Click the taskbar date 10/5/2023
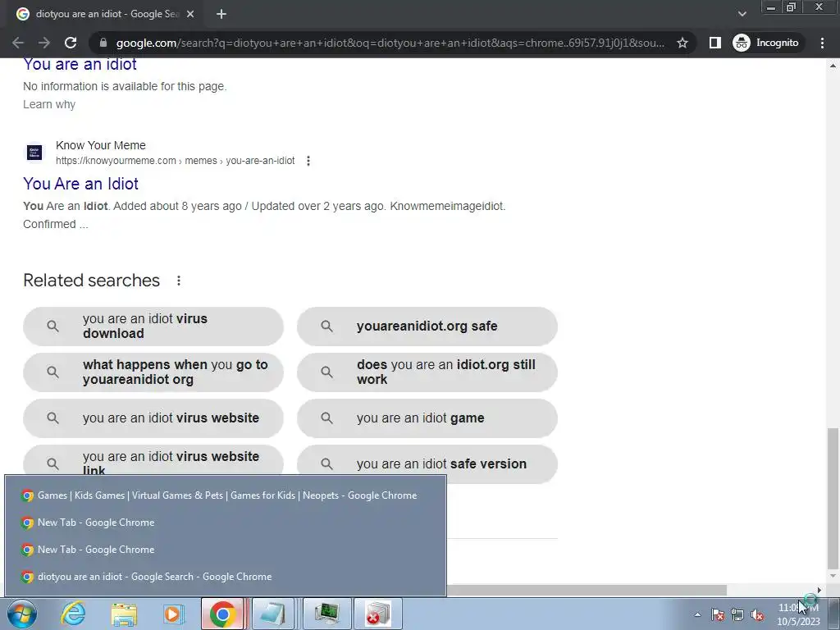Viewport: 840px width, 630px height. click(798, 622)
